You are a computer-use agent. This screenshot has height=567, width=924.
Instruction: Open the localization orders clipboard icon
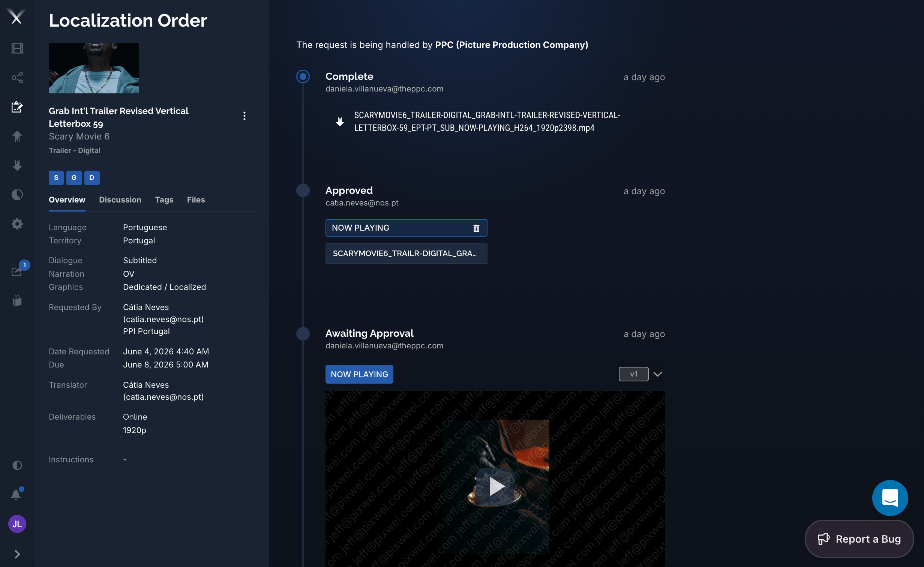pyautogui.click(x=17, y=107)
